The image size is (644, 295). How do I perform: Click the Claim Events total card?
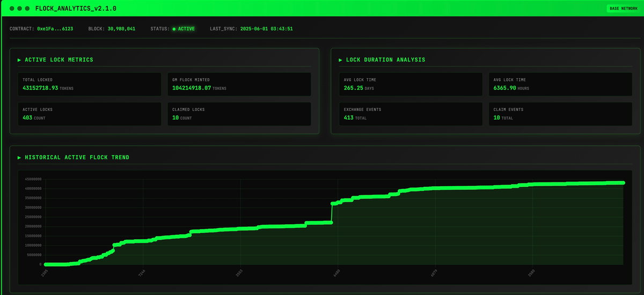click(560, 114)
